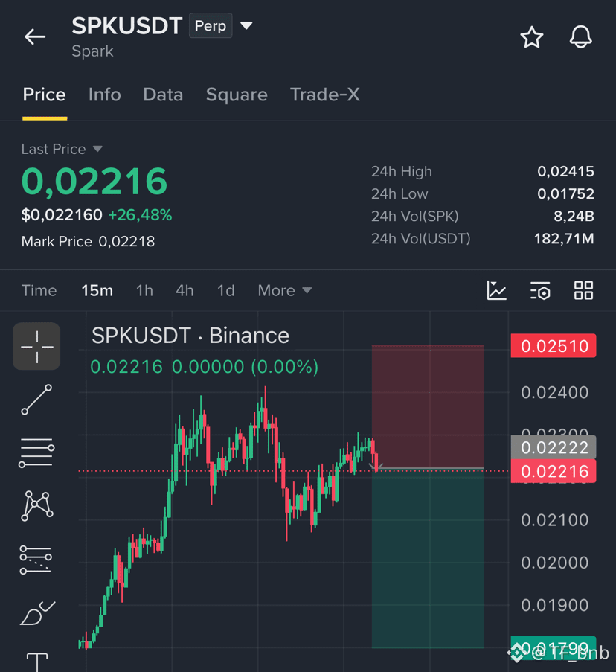
Task: Tap the Perp contract badge
Action: pyautogui.click(x=211, y=26)
